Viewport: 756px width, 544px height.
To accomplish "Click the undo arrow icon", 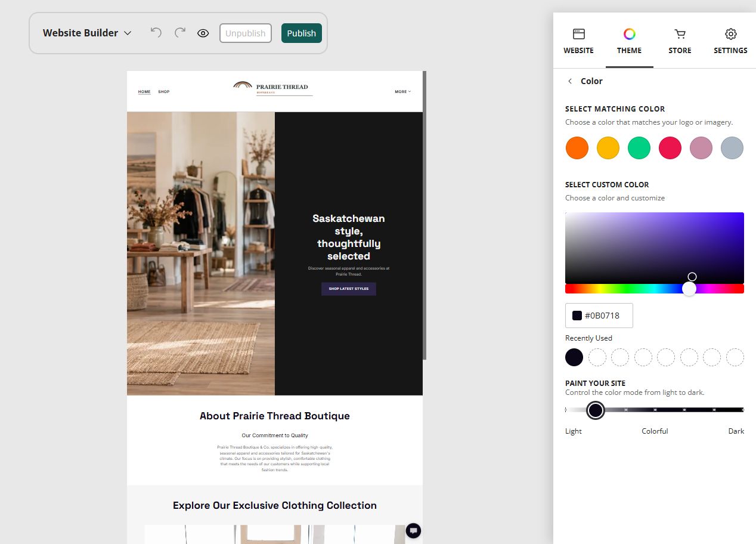I will tap(156, 33).
